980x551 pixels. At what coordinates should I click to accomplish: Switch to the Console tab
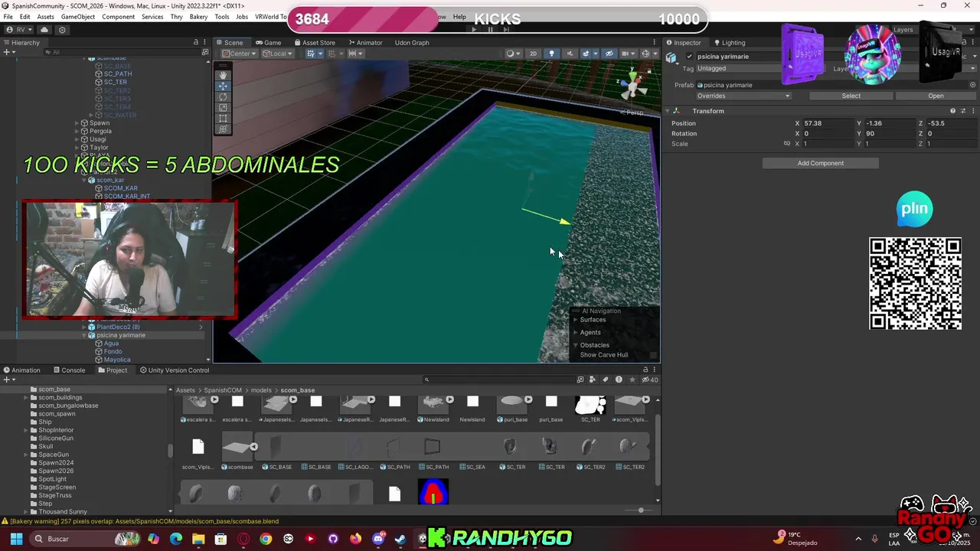69,370
